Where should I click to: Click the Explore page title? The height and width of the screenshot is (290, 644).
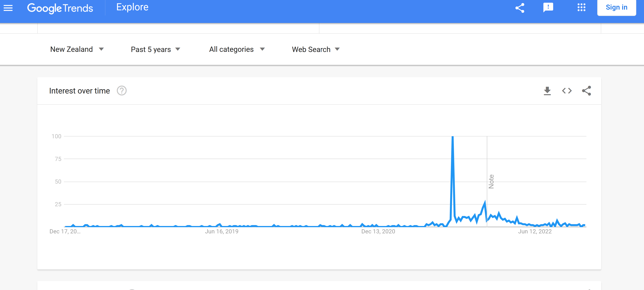click(x=132, y=7)
